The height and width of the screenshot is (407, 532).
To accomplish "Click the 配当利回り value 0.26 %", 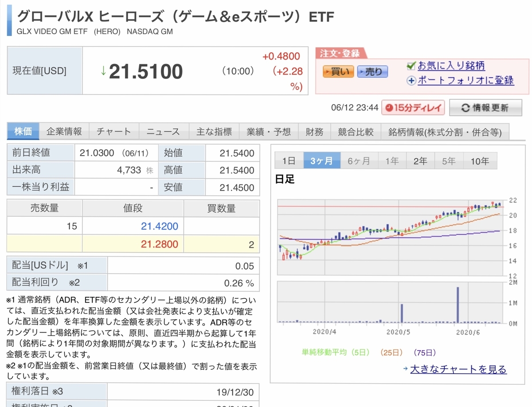I will [239, 283].
